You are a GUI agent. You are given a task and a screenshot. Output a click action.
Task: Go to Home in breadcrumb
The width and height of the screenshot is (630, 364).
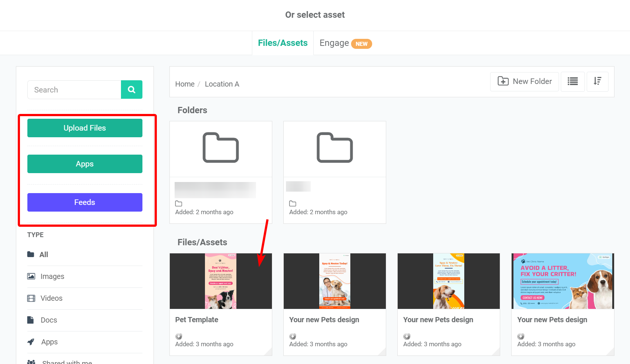[185, 84]
